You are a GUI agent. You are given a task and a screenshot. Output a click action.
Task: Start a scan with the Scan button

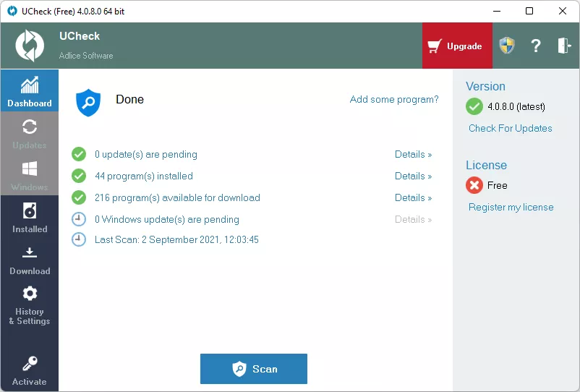[254, 369]
